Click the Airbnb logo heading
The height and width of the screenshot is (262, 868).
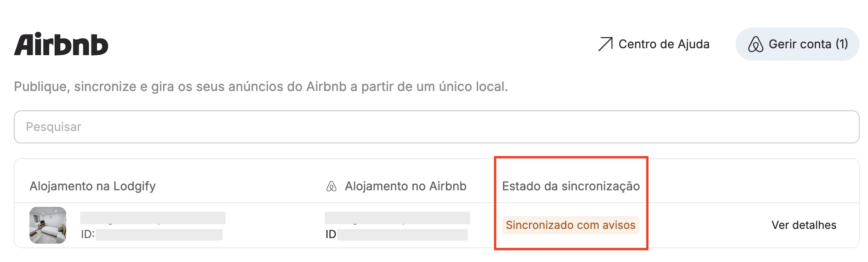tap(61, 45)
